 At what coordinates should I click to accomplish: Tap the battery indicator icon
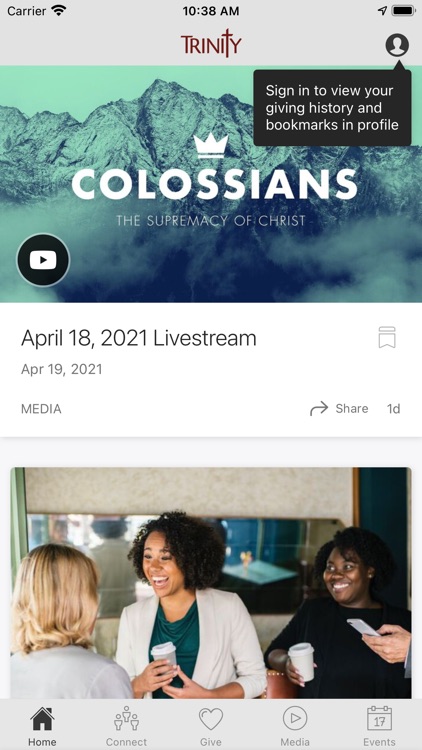click(x=403, y=11)
